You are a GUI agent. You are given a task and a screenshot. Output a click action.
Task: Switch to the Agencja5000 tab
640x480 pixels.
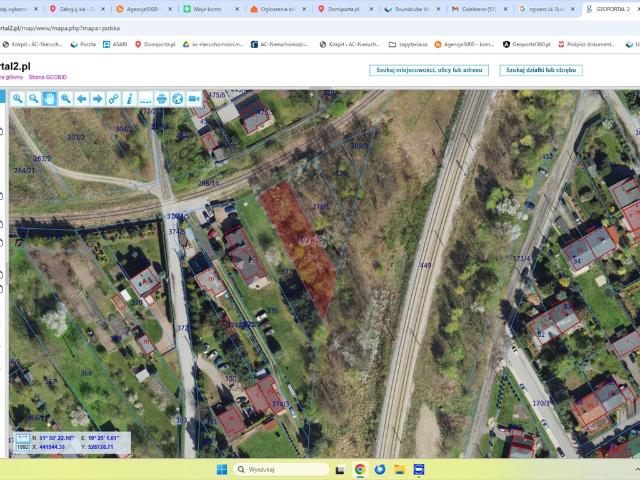coord(144,9)
